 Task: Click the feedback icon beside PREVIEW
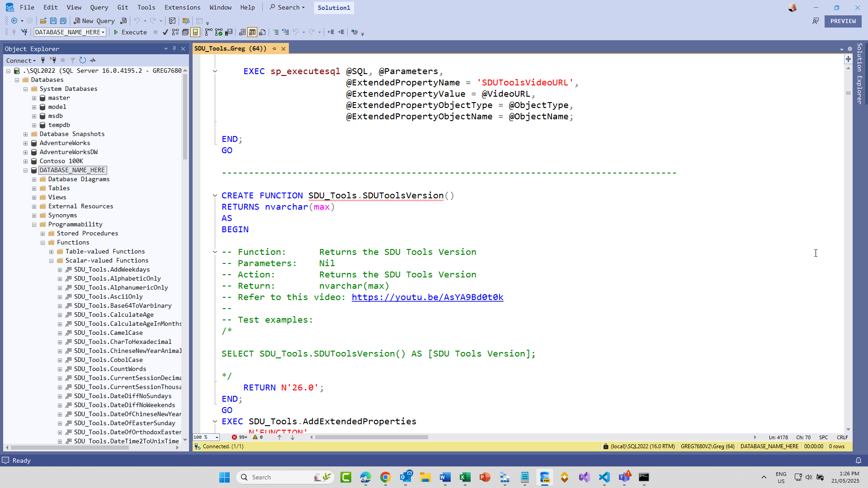[x=816, y=21]
